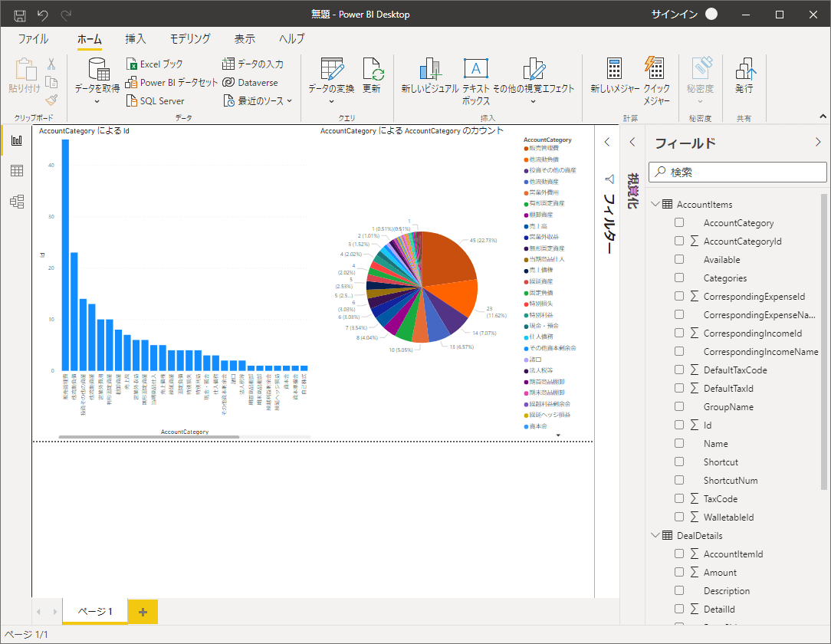This screenshot has height=644, width=831.
Task: Enable the DefaultTaxCode field checkbox
Action: [x=679, y=370]
